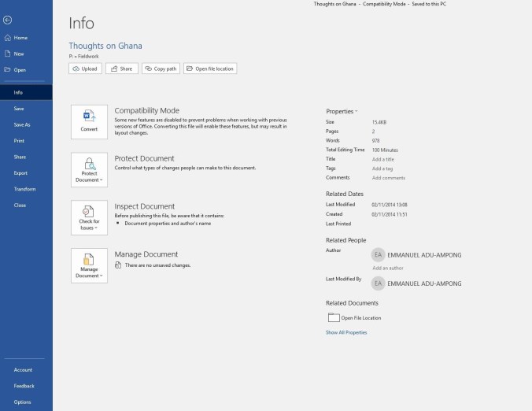Open the Export page

[x=20, y=173]
